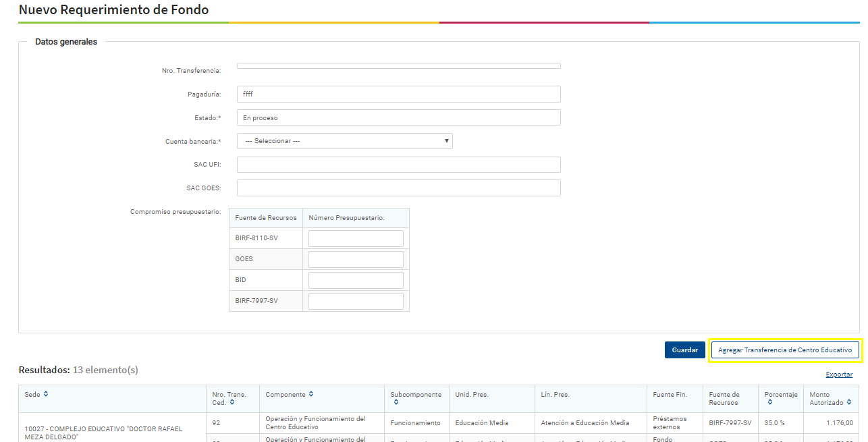Click the GOES Número Presupuestario input
This screenshot has height=442, width=868.
click(356, 259)
